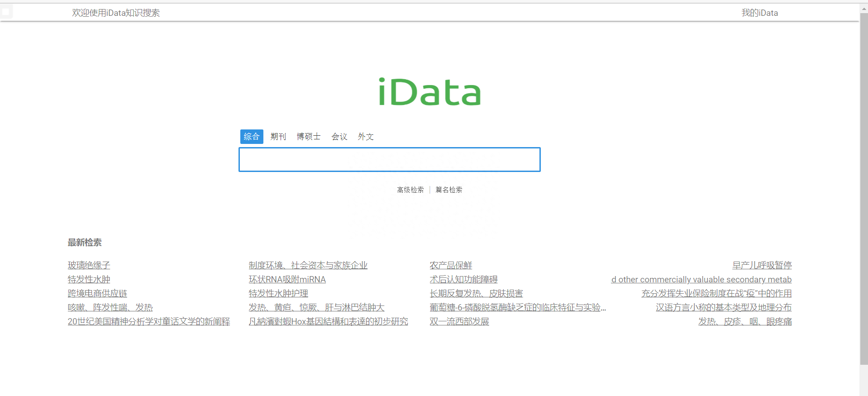Open 充分发挥失业保险制度在战"疫"中的作用 link

tap(716, 293)
